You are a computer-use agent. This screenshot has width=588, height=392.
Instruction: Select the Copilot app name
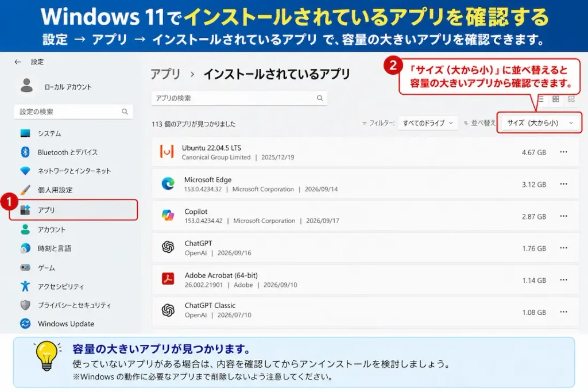(196, 212)
